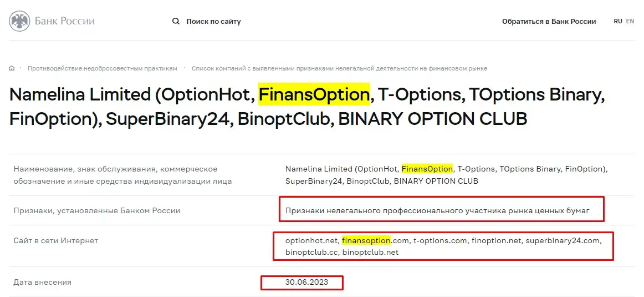
Task: Open "Список компаний" breadcrumb link
Action: (x=339, y=68)
